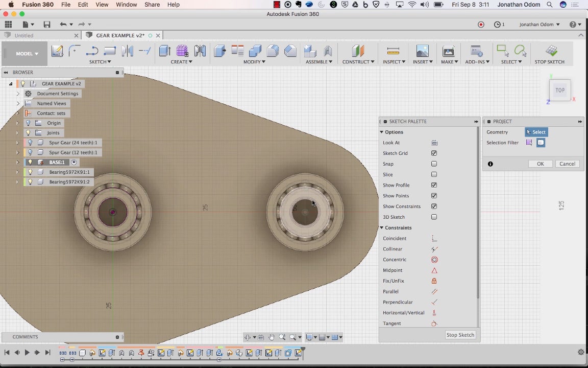The height and width of the screenshot is (368, 588).
Task: Click the Look At icon in palette
Action: tap(434, 143)
